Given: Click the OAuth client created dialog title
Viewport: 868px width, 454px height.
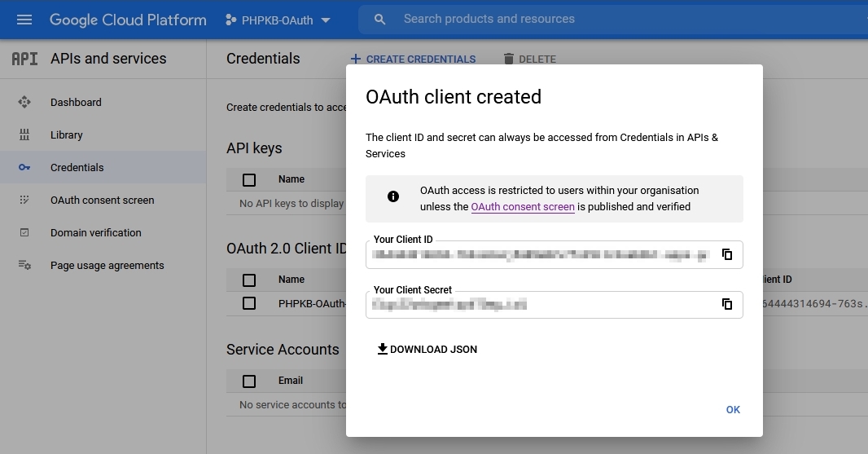Looking at the screenshot, I should (454, 96).
